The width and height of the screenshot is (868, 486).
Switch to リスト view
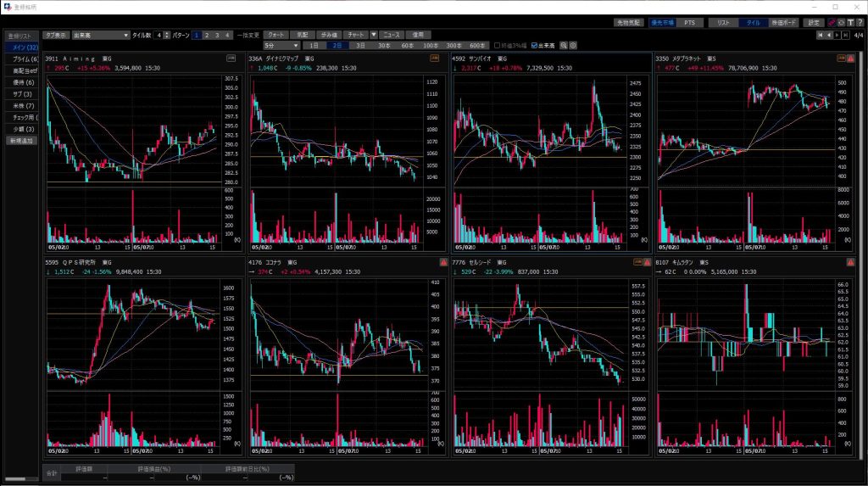click(724, 23)
